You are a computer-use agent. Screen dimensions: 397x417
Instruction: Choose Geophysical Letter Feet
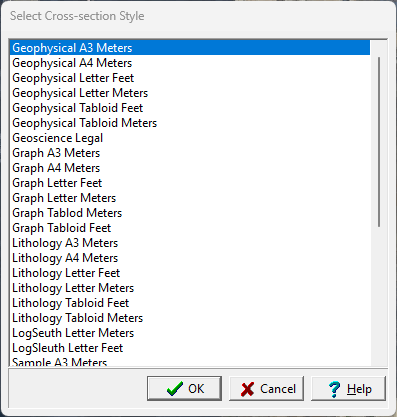tap(190, 78)
